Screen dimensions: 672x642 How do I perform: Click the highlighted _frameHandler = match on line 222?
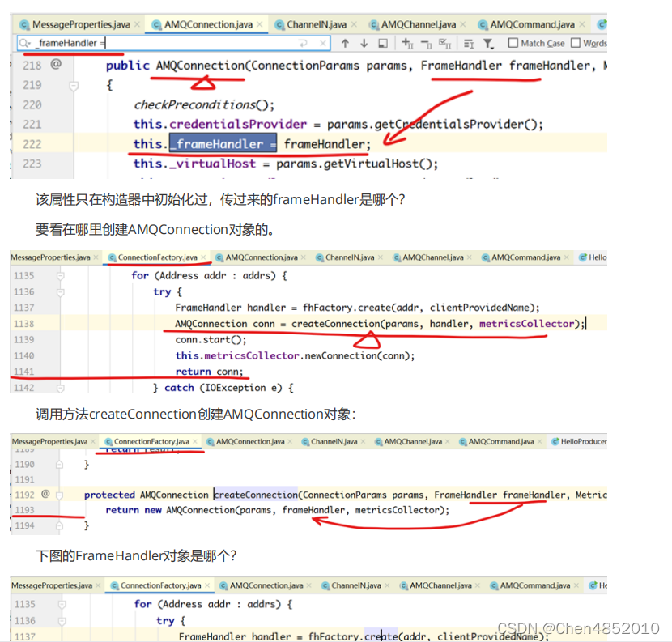[223, 143]
